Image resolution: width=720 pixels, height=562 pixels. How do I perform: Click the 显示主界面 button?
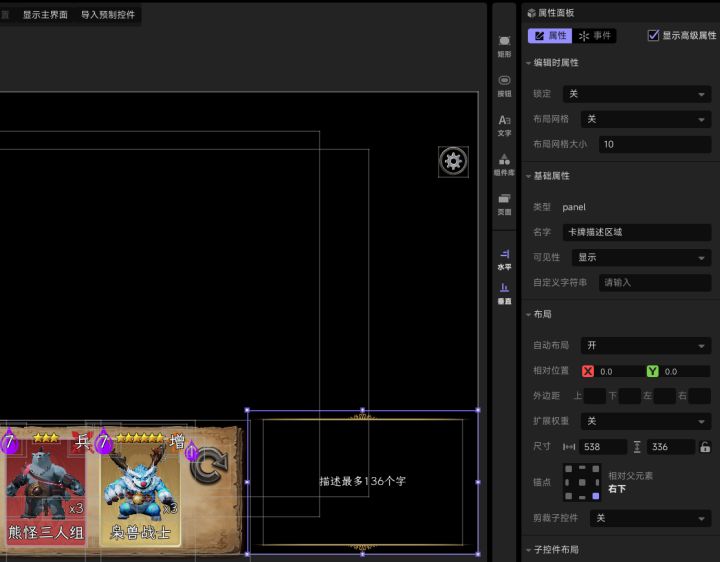pos(45,15)
